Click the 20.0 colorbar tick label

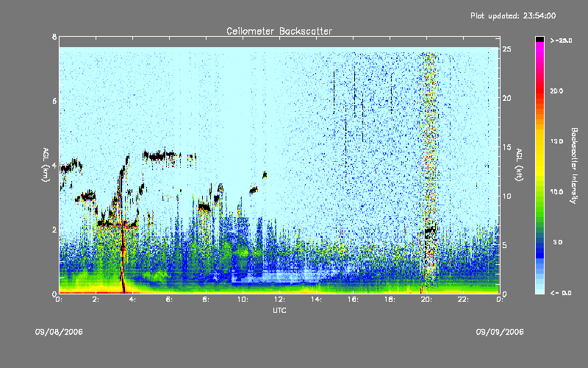(x=556, y=91)
